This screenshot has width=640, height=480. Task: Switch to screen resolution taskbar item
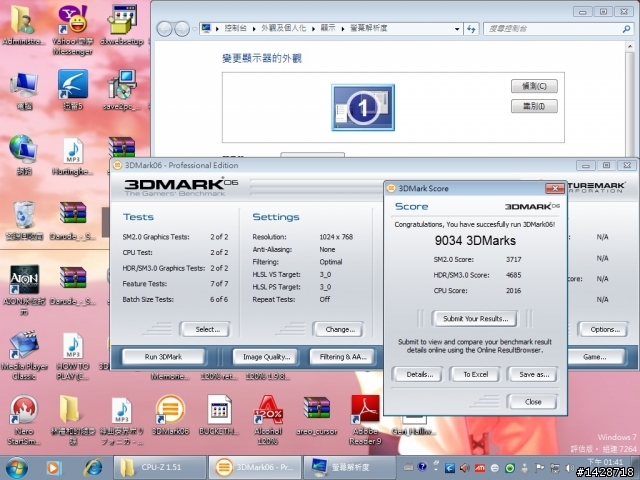(x=349, y=467)
